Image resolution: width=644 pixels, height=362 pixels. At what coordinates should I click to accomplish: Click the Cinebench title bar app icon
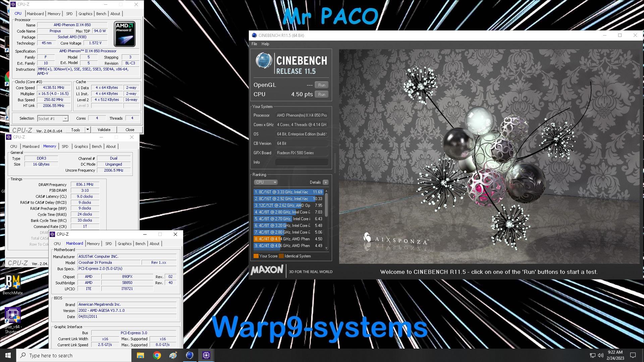pyautogui.click(x=254, y=35)
